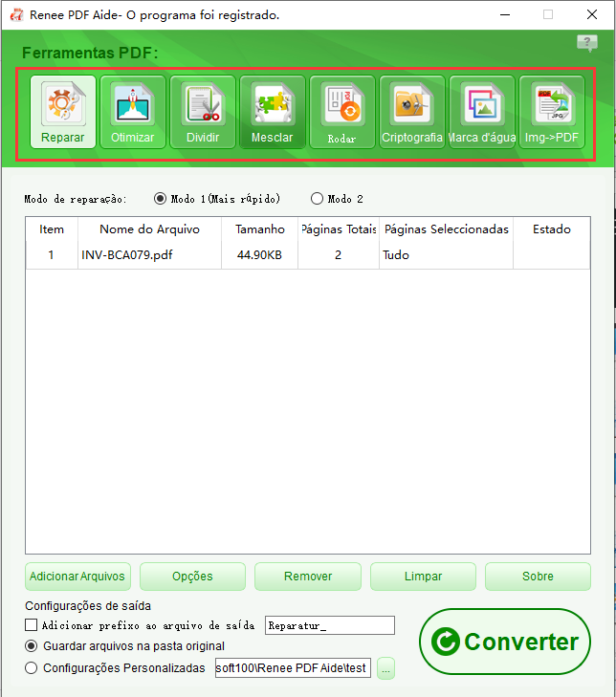Click the 44.90KB size cell
This screenshot has width=616, height=697.
click(260, 255)
